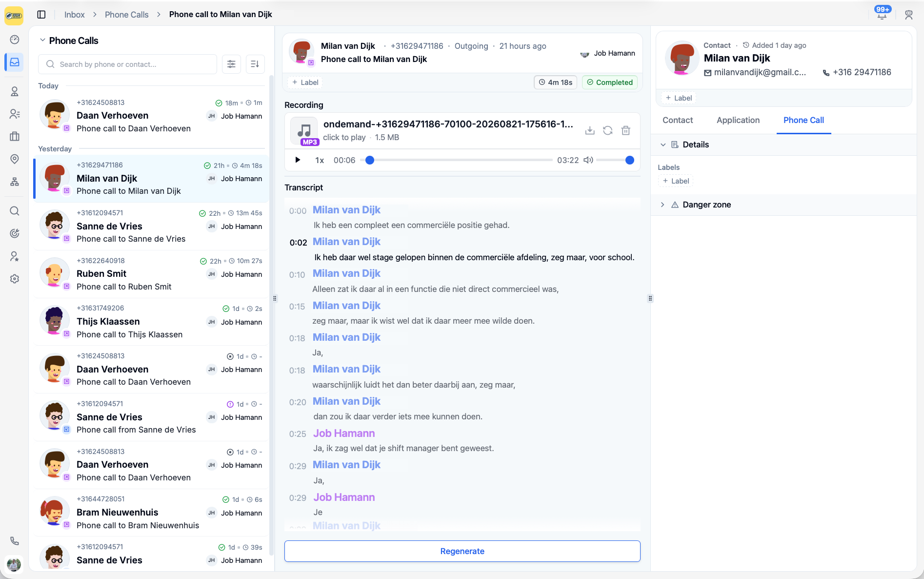Open the single person icon in sidebar
This screenshot has width=924, height=579.
coord(15,91)
